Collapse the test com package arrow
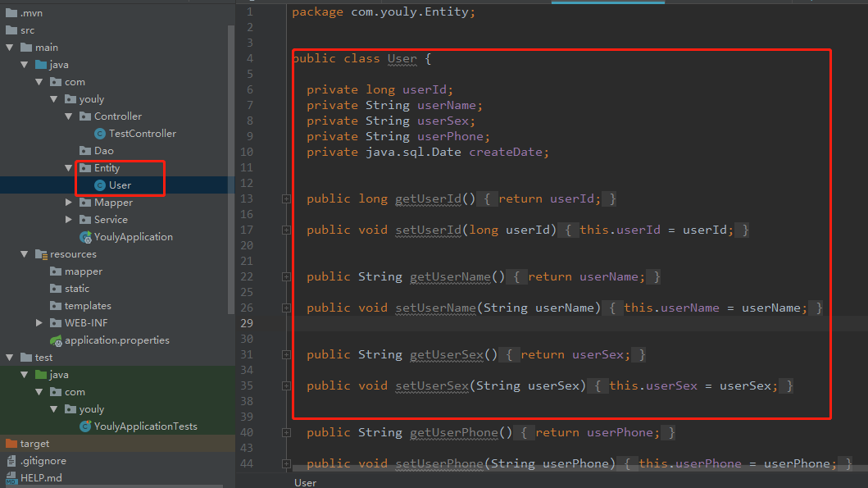Viewport: 868px width, 488px height. pyautogui.click(x=39, y=392)
